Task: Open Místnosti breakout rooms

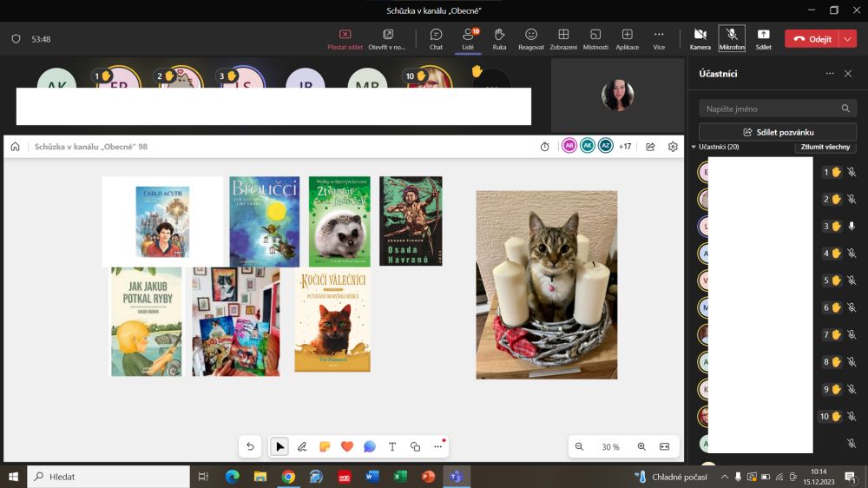Action: pyautogui.click(x=595, y=39)
